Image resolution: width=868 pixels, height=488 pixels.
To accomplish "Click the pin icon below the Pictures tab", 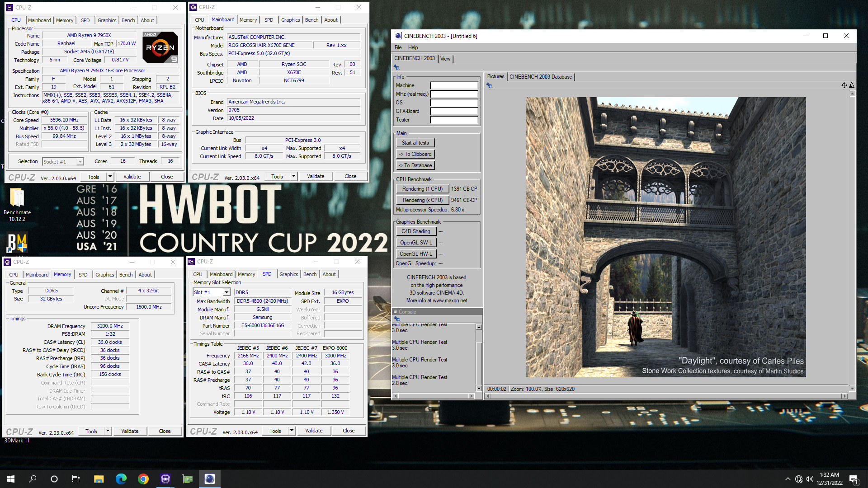I will pos(489,85).
